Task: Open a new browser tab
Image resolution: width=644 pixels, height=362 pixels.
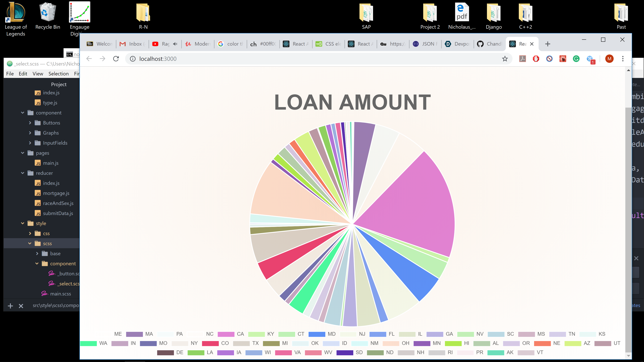Action: tap(548, 44)
